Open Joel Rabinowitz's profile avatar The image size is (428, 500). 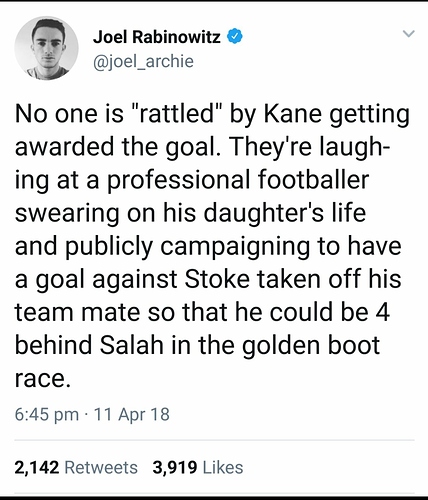coord(46,48)
